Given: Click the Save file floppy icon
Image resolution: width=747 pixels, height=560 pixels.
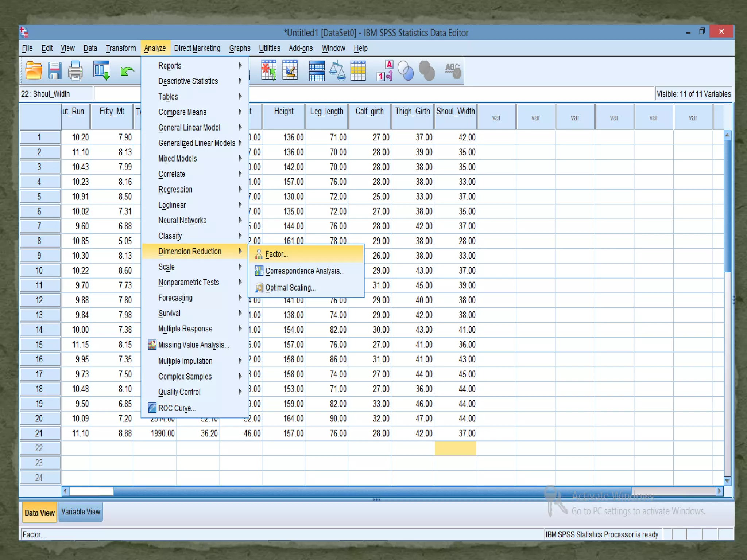Looking at the screenshot, I should [55, 70].
